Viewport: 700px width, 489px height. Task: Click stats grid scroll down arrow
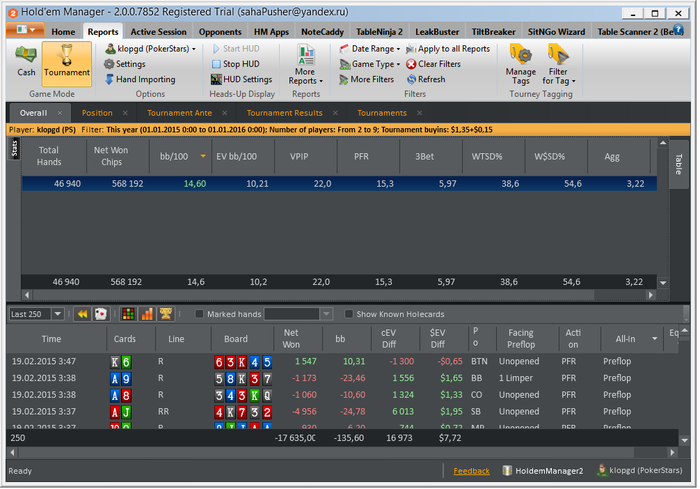pos(663,283)
